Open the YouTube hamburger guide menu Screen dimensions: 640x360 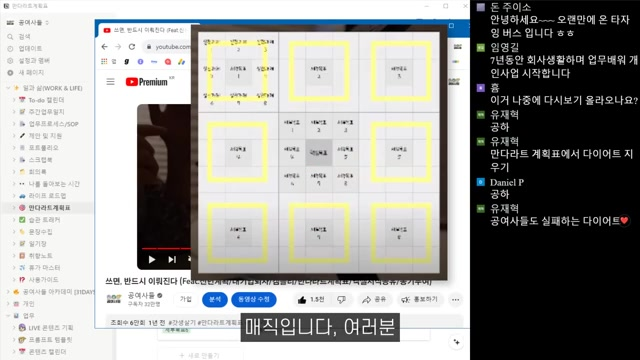(x=111, y=82)
